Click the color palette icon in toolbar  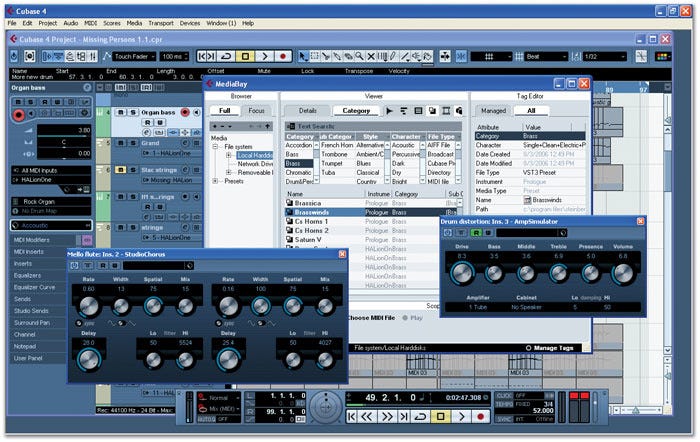(x=662, y=57)
